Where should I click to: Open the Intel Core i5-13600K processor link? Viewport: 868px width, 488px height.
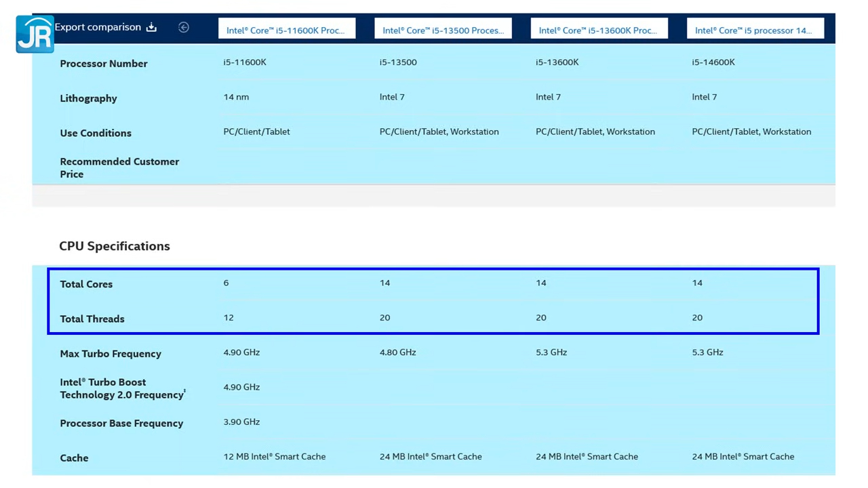click(599, 28)
